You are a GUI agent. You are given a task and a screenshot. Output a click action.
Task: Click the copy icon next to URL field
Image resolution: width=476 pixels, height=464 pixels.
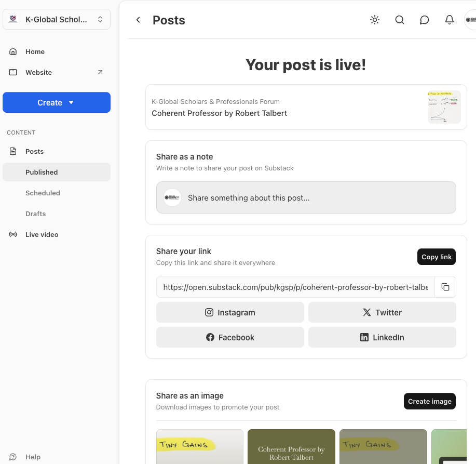pyautogui.click(x=445, y=287)
